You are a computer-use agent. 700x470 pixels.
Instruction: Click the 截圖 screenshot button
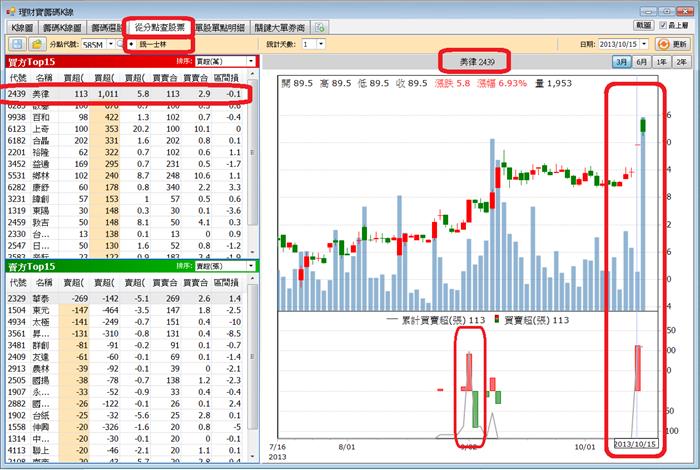643,25
